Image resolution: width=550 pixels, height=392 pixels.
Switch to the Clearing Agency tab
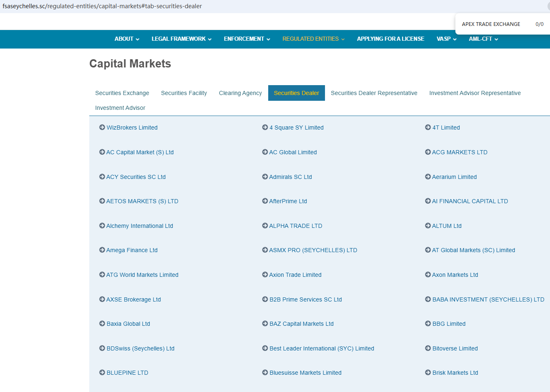[240, 93]
